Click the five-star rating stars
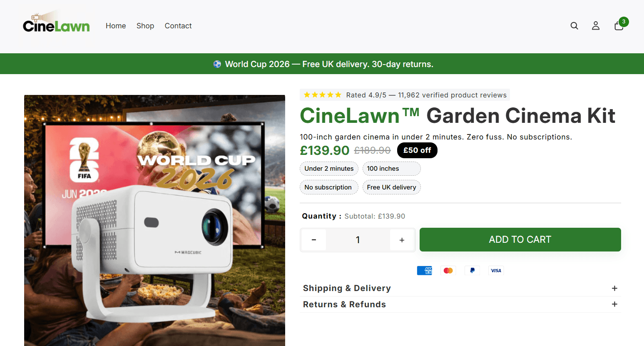644x346 pixels. pos(323,95)
